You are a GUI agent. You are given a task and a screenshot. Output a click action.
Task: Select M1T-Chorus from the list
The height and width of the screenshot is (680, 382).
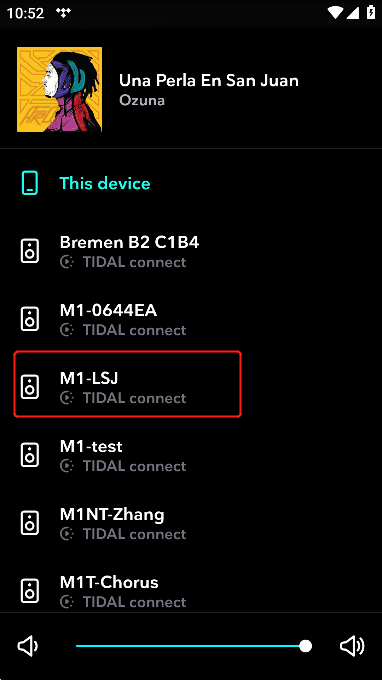tap(191, 591)
